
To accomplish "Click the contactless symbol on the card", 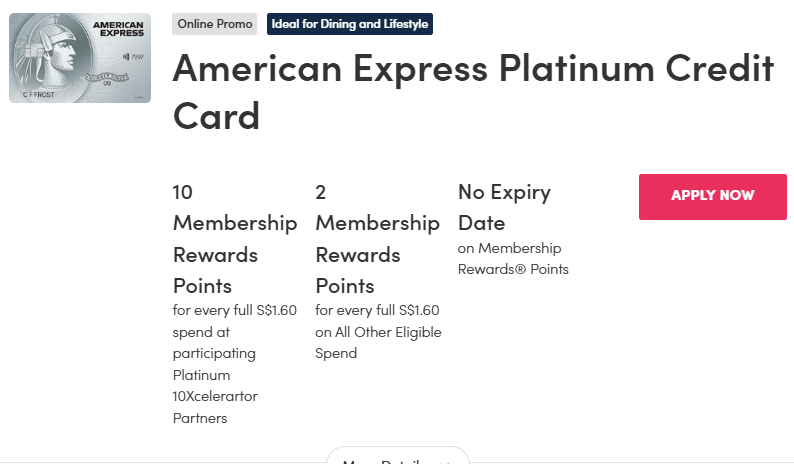I will tap(125, 56).
